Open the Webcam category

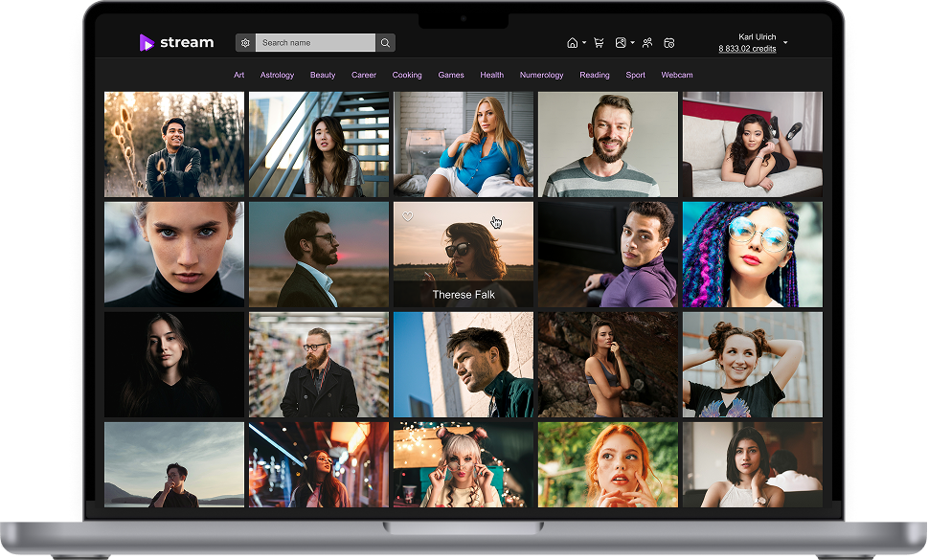[677, 75]
